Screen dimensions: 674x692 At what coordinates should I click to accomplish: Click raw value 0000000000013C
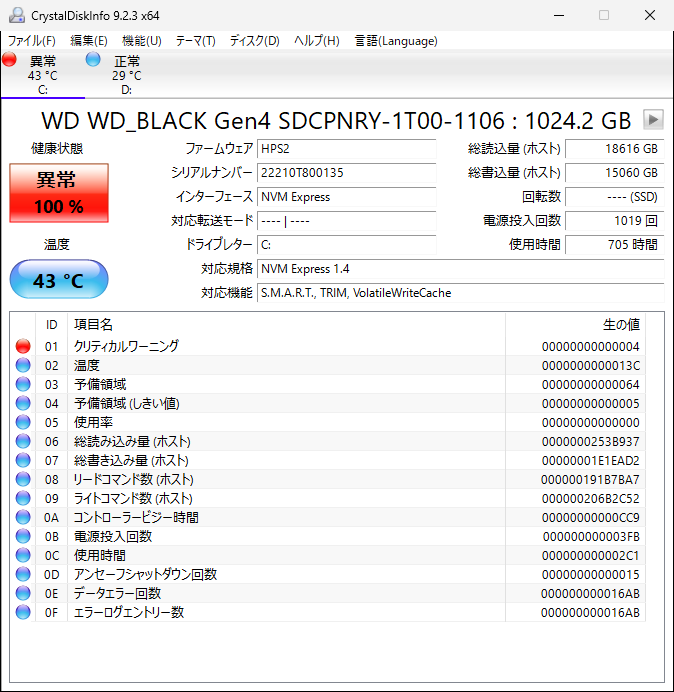[591, 366]
